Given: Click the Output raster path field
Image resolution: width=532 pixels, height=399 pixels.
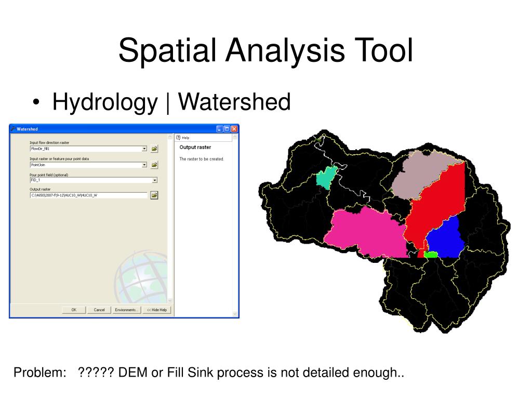Looking at the screenshot, I should click(x=89, y=195).
